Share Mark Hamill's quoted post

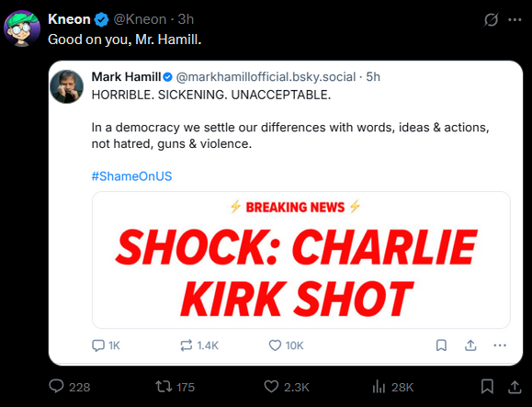click(x=470, y=345)
